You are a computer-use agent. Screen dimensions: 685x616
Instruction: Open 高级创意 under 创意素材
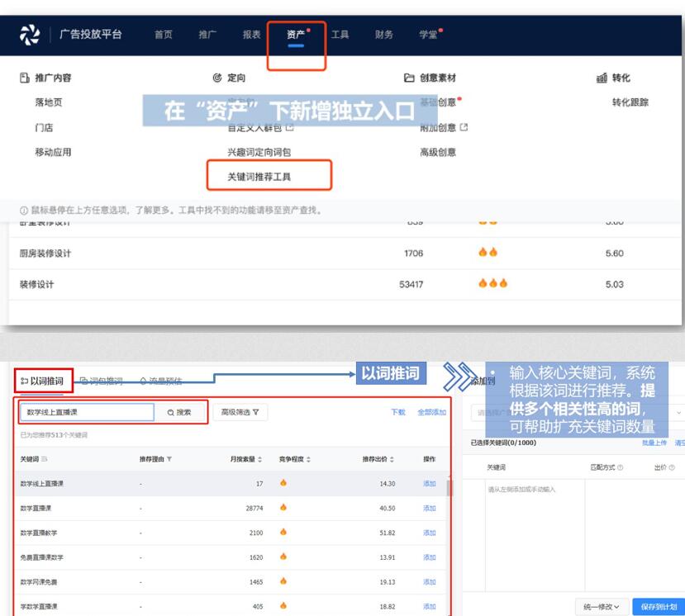438,152
